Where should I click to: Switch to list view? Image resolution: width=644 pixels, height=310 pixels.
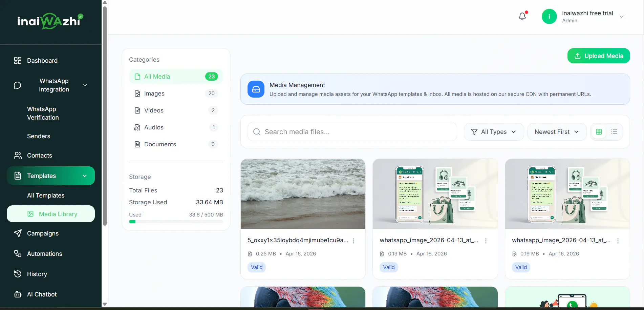(x=614, y=132)
